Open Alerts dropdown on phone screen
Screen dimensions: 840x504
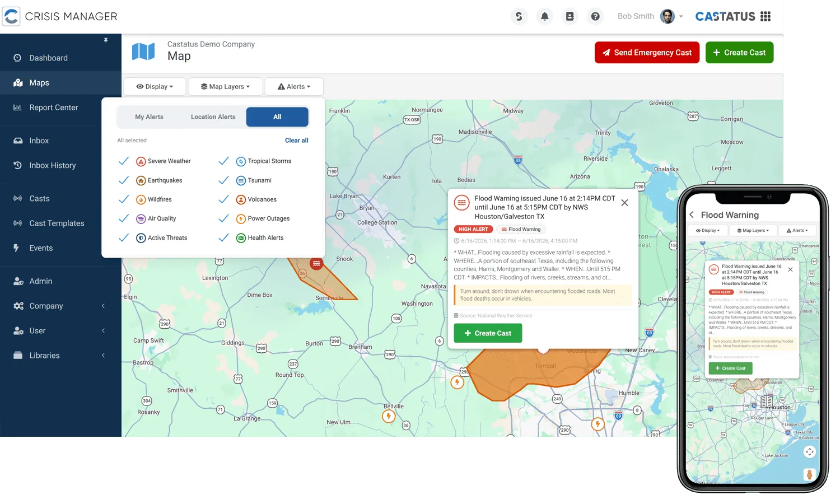coord(797,230)
